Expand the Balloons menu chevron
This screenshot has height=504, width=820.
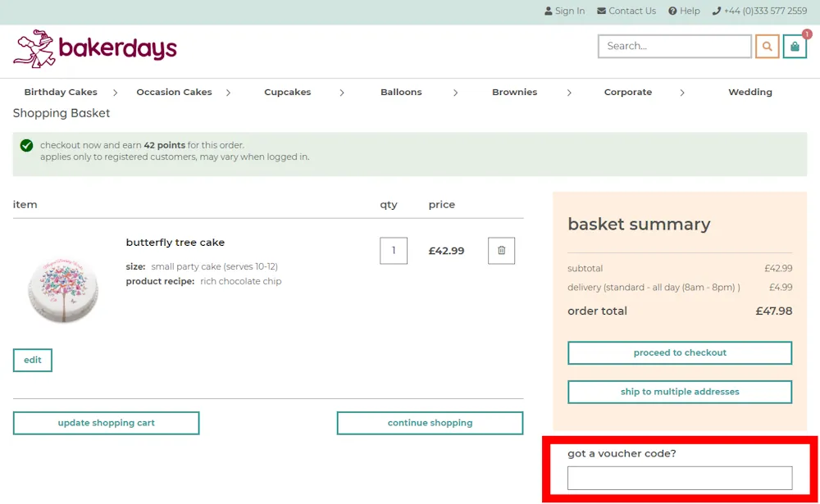click(455, 93)
